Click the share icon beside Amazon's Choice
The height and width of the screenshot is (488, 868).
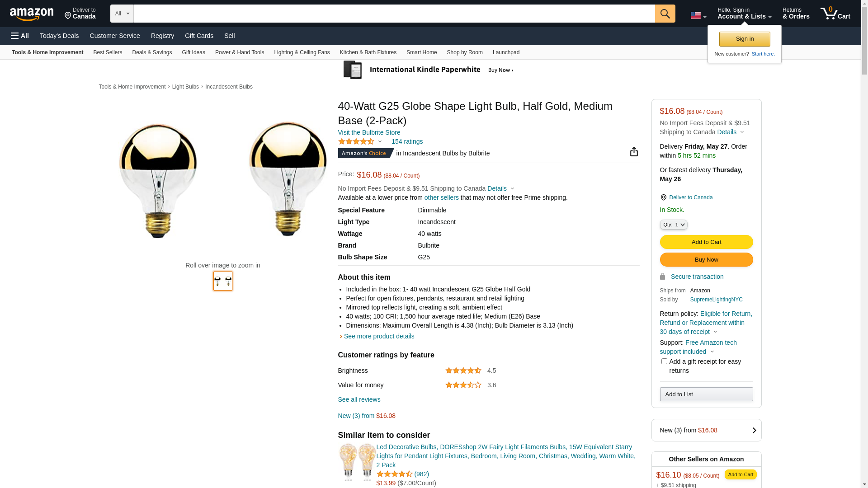634,152
